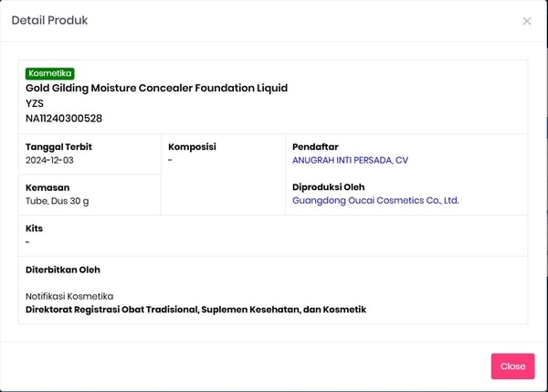Click the YZS brand text
This screenshot has height=392, width=548.
pyautogui.click(x=35, y=103)
